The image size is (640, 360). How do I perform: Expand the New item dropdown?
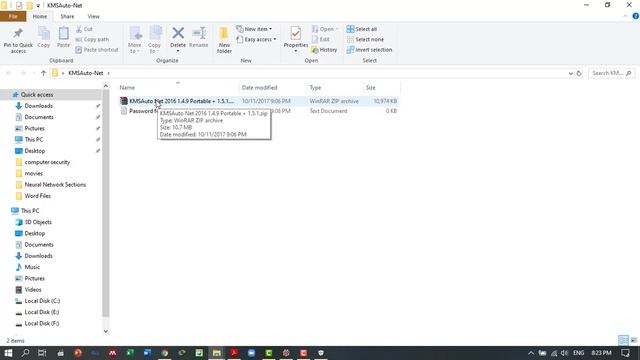(254, 29)
